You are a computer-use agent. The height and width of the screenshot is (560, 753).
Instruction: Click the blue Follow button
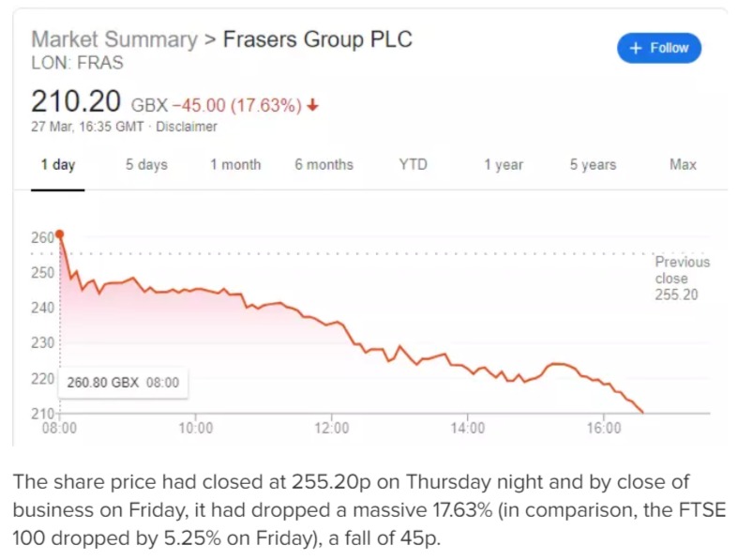(659, 48)
